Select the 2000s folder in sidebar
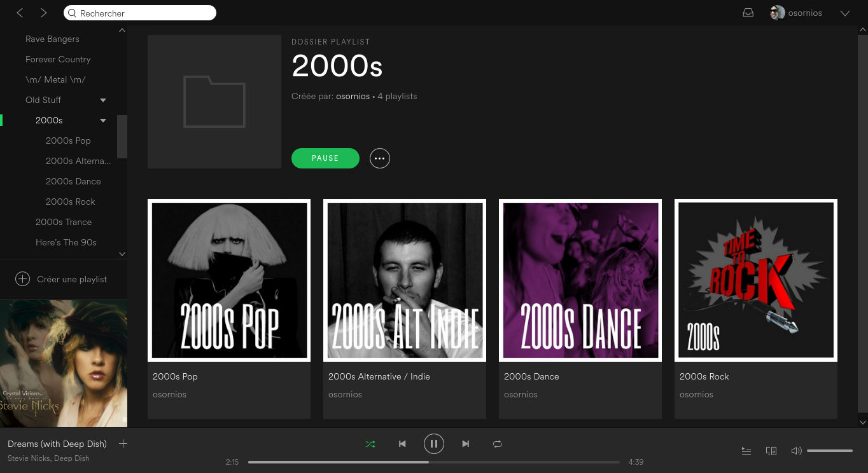The width and height of the screenshot is (868, 473). point(49,120)
